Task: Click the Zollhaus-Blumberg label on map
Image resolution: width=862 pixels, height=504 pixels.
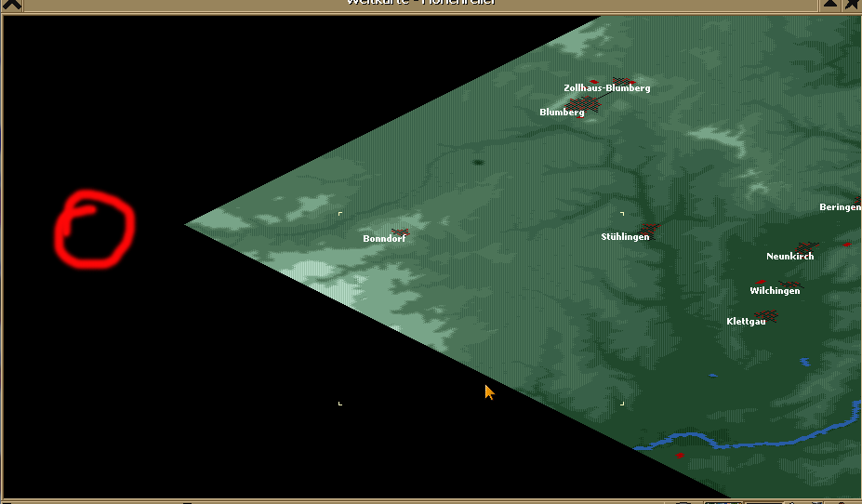Action: click(x=606, y=88)
